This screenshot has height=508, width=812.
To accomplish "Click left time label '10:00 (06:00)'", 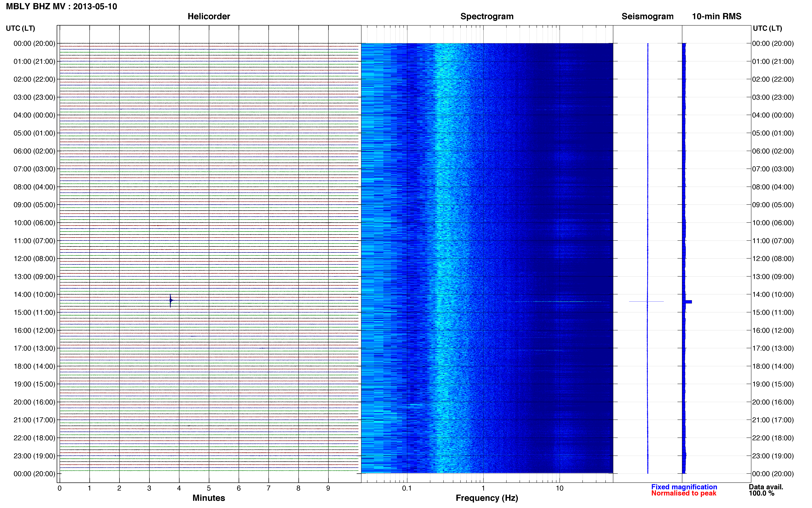I will 34,223.
